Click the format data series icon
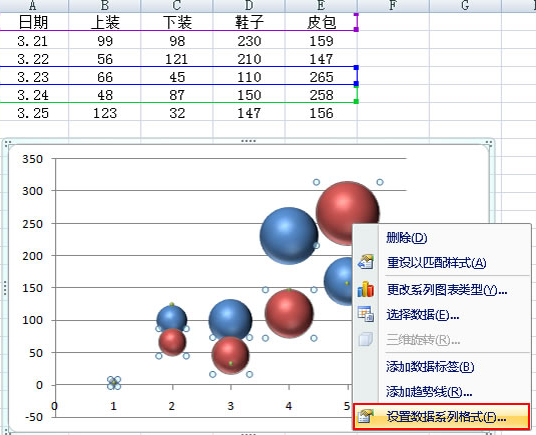Viewport: 536px width, 435px height. [365, 416]
